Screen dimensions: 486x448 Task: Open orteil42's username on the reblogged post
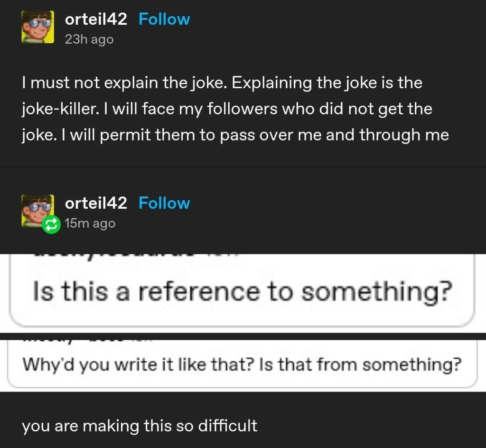click(96, 203)
